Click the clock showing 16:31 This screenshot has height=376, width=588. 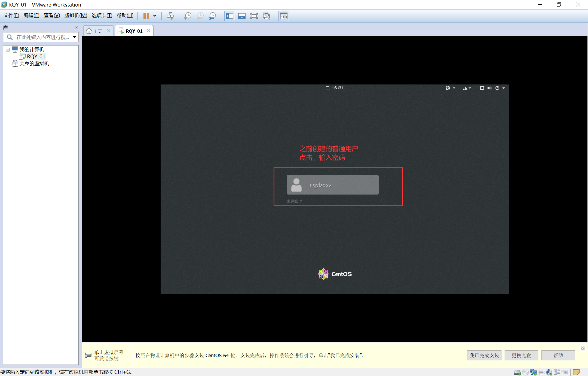coord(335,88)
